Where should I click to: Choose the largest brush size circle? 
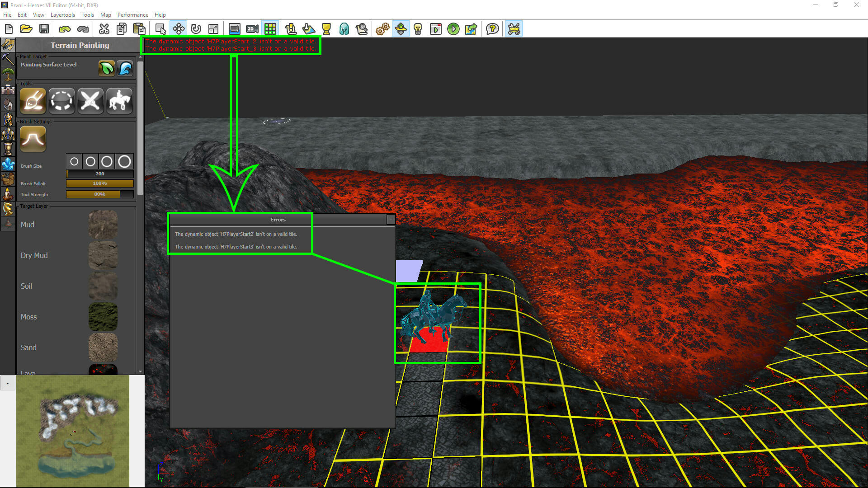pos(124,161)
